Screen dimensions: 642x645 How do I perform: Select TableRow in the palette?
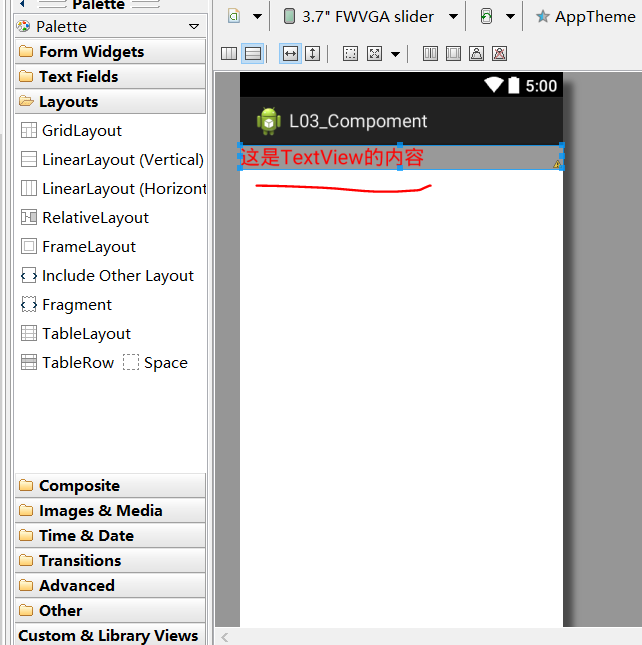coord(67,363)
